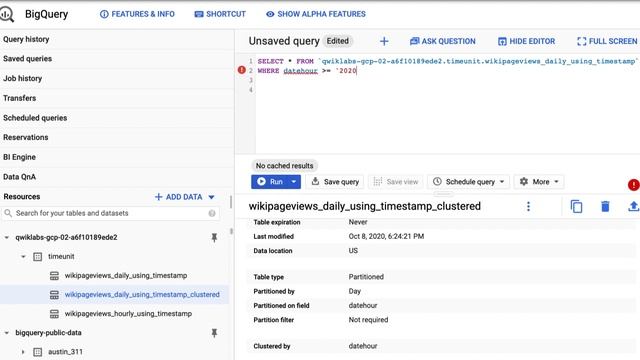Image resolution: width=640 pixels, height=360 pixels.
Task: Click ASK QUESTION
Action: (442, 41)
